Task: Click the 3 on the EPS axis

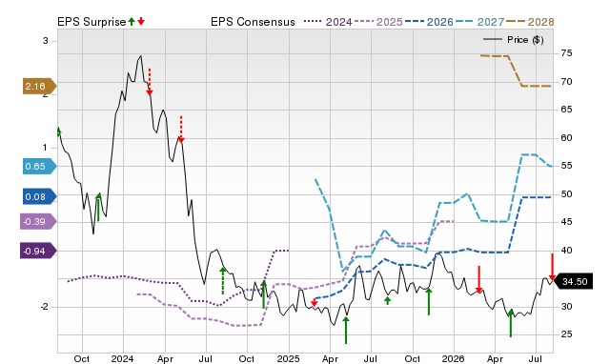Action: click(x=46, y=41)
